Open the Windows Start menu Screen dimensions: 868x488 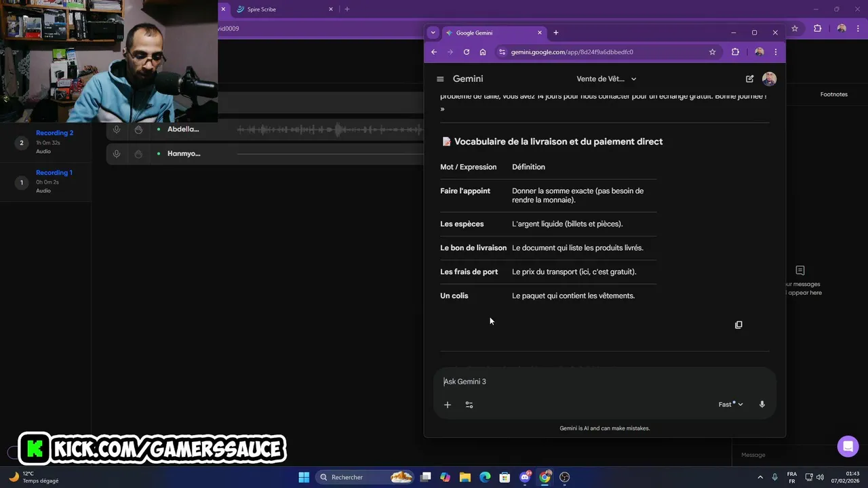click(304, 477)
